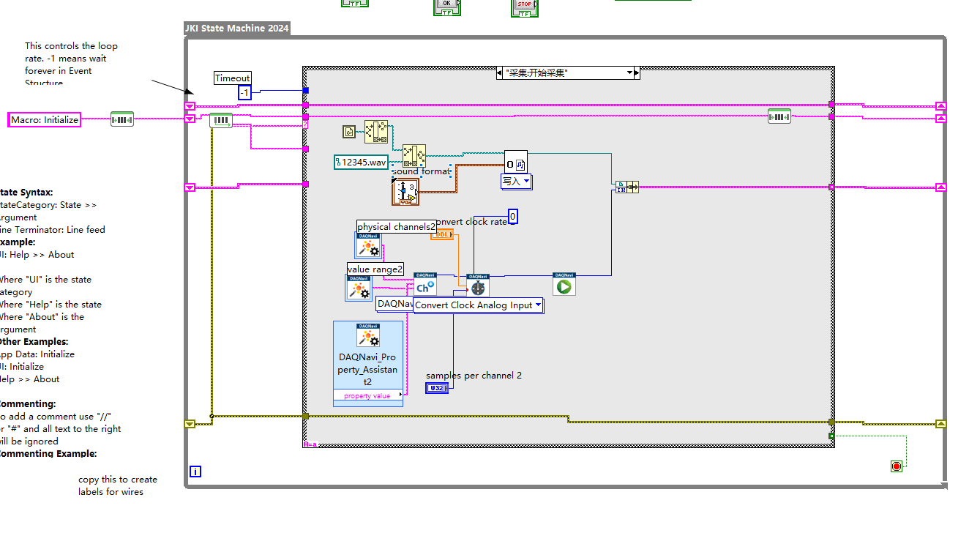This screenshot has height=533, width=980.
Task: Select the physical channels2 property assistant icon
Action: [x=369, y=246]
